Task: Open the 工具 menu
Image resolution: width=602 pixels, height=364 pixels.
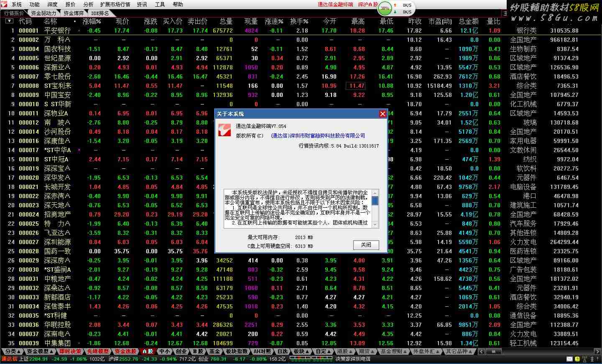Action: tap(160, 5)
